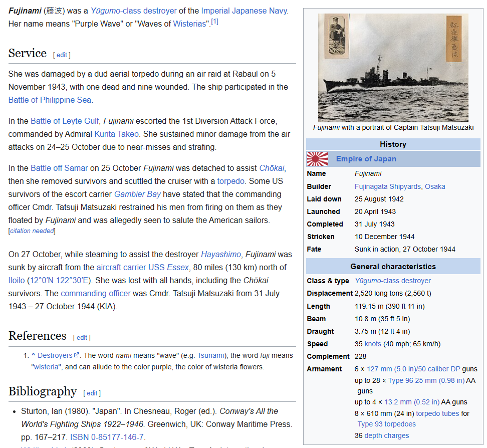Select the History infobox header

pyautogui.click(x=393, y=144)
